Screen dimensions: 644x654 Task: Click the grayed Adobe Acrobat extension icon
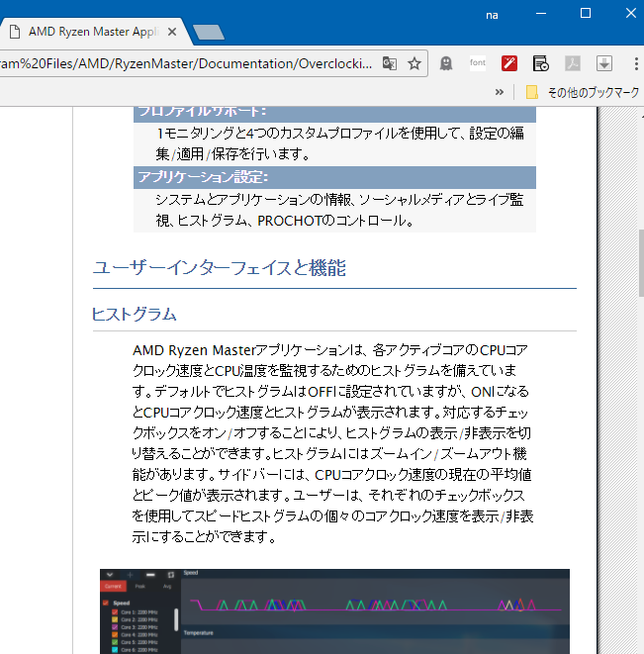point(572,63)
